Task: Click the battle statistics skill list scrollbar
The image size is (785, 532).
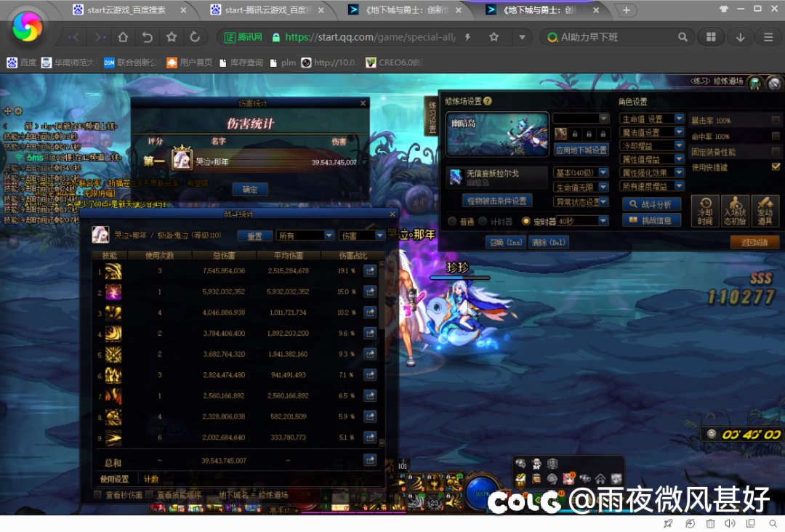Action: 382,352
